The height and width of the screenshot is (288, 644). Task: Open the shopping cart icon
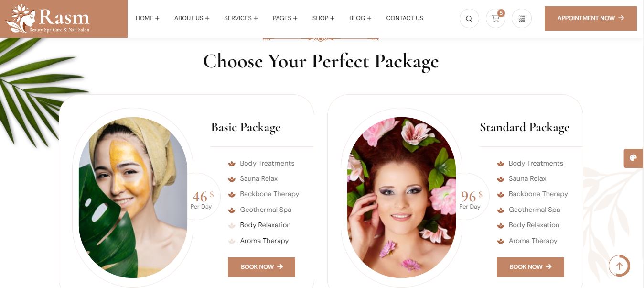(x=495, y=19)
